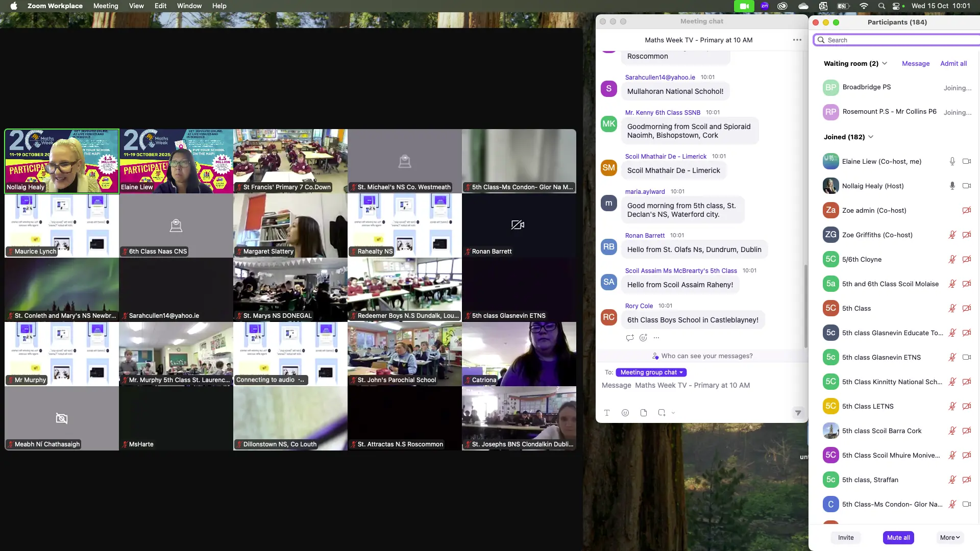Click the screenshot capture icon in chat
The height and width of the screenshot is (551, 980).
coord(661,413)
